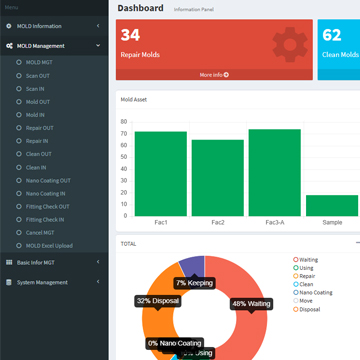Image resolution: width=360 pixels, height=360 pixels.
Task: Click the circle icon beside Clean IN
Action: [19, 167]
